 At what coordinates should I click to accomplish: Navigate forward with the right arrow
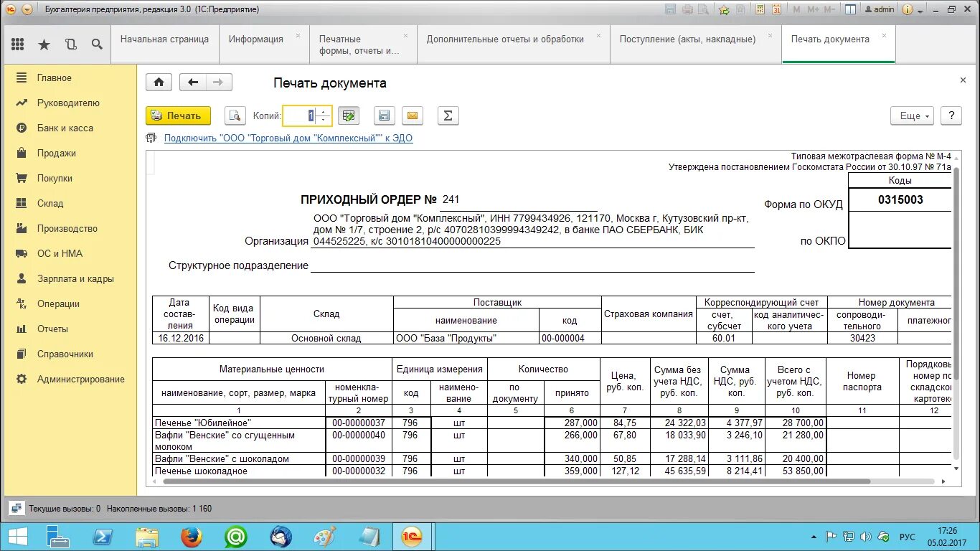tap(220, 83)
